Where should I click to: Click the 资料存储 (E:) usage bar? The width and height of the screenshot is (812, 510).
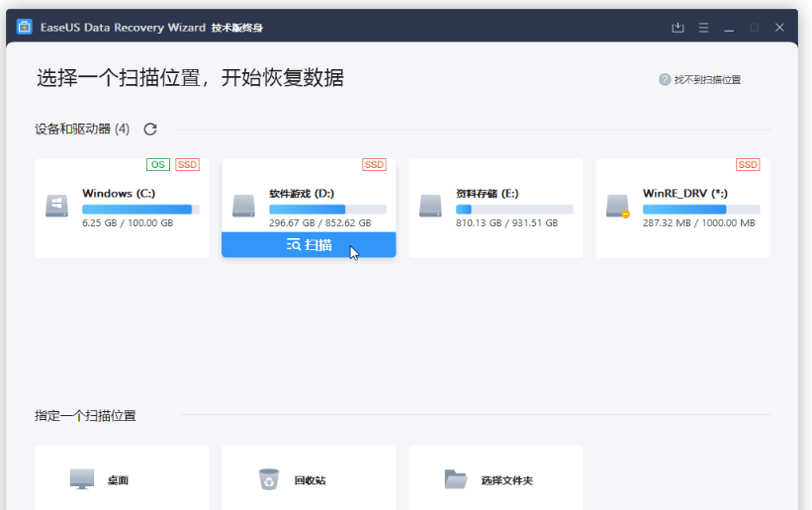(x=514, y=210)
